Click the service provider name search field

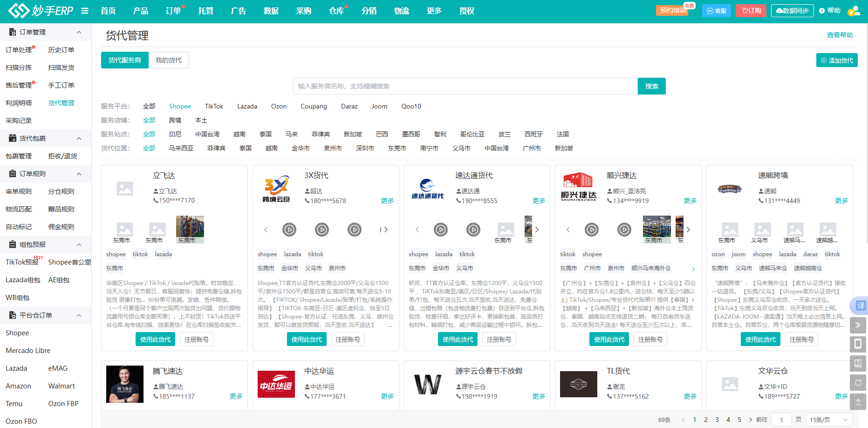pyautogui.click(x=465, y=86)
